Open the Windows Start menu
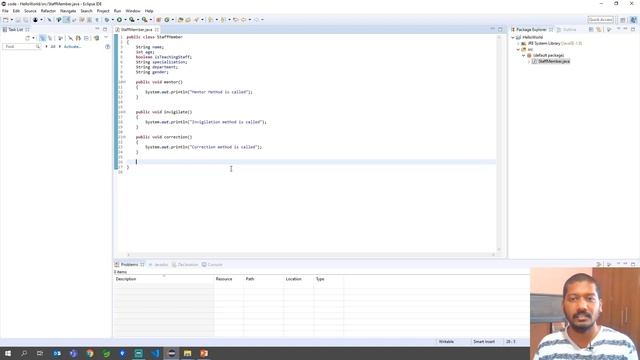Screen dimensions: 640x360 click(x=8, y=353)
